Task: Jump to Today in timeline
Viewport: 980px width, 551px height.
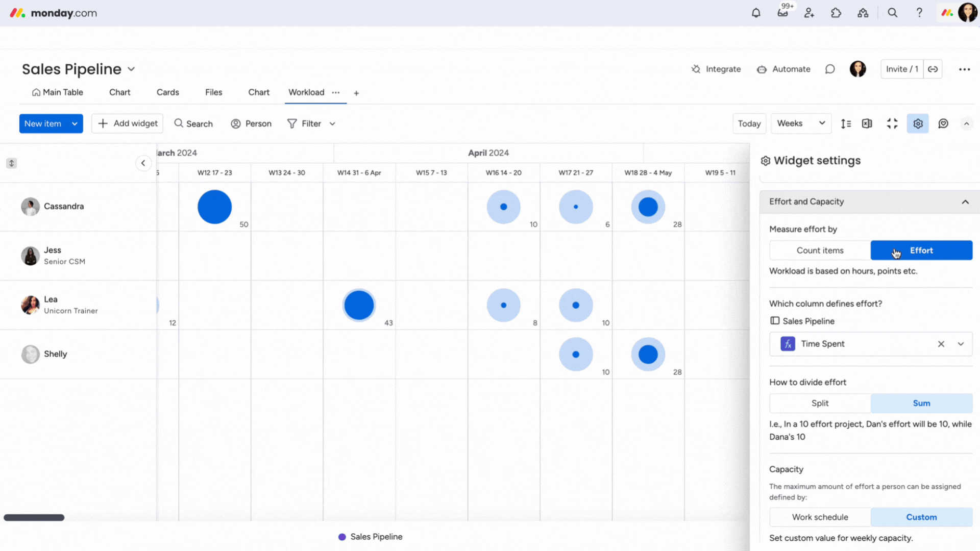Action: (749, 123)
